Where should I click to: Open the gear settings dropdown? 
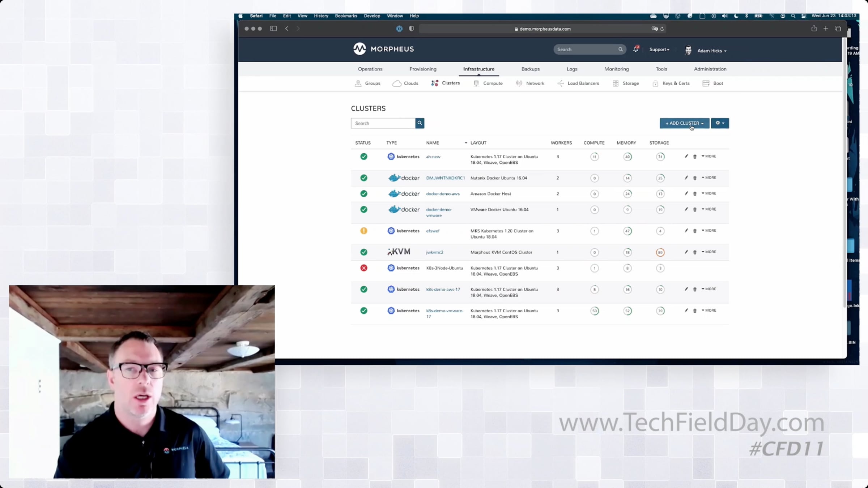(x=720, y=123)
